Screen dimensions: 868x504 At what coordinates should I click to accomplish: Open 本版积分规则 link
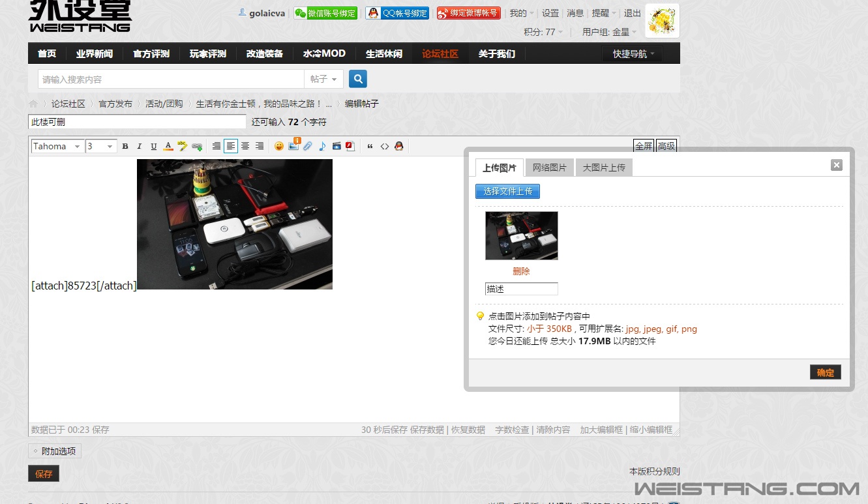click(x=655, y=471)
